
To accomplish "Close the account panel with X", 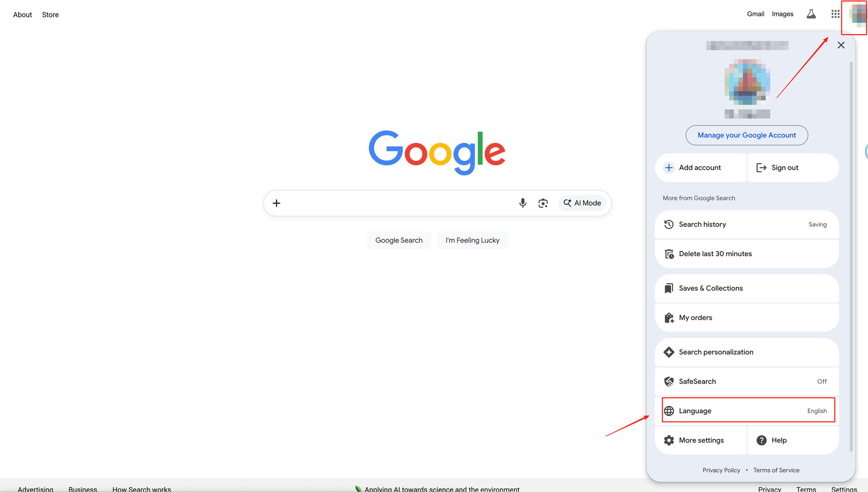I will pyautogui.click(x=841, y=45).
